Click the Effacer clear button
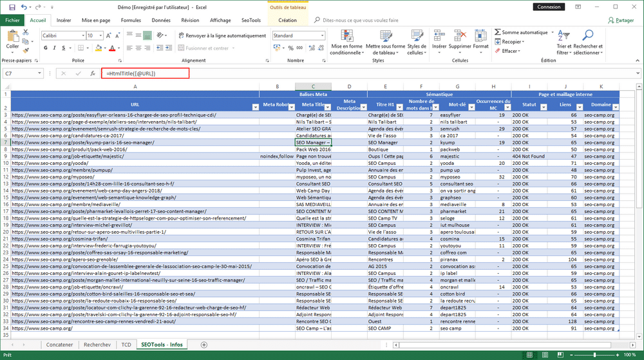 pyautogui.click(x=507, y=51)
